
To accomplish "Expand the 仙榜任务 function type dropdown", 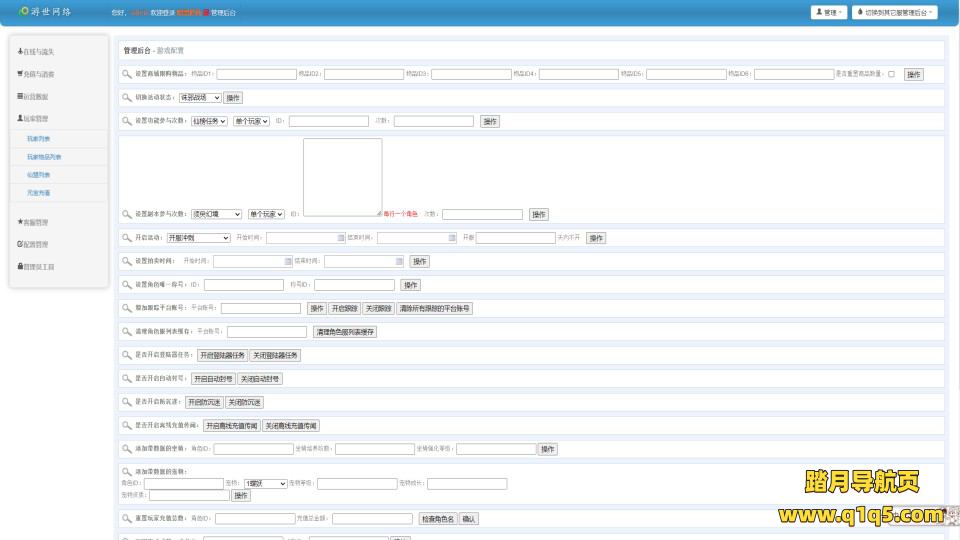I will point(210,121).
